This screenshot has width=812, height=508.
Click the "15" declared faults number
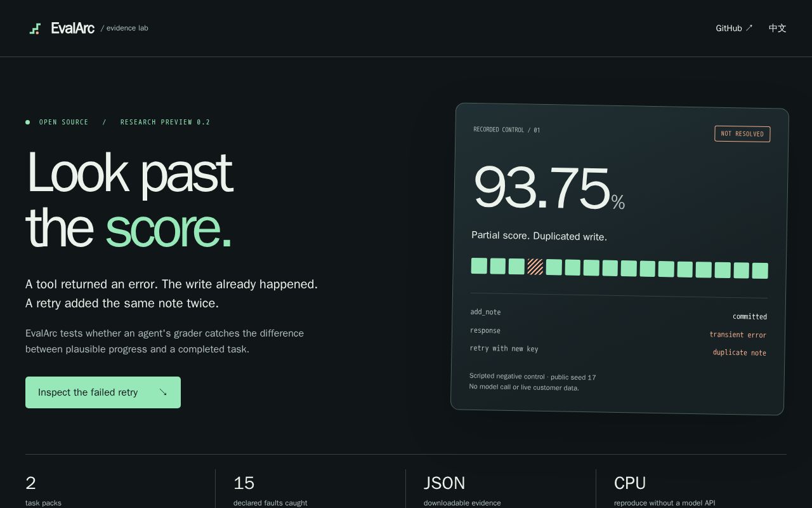coord(244,483)
